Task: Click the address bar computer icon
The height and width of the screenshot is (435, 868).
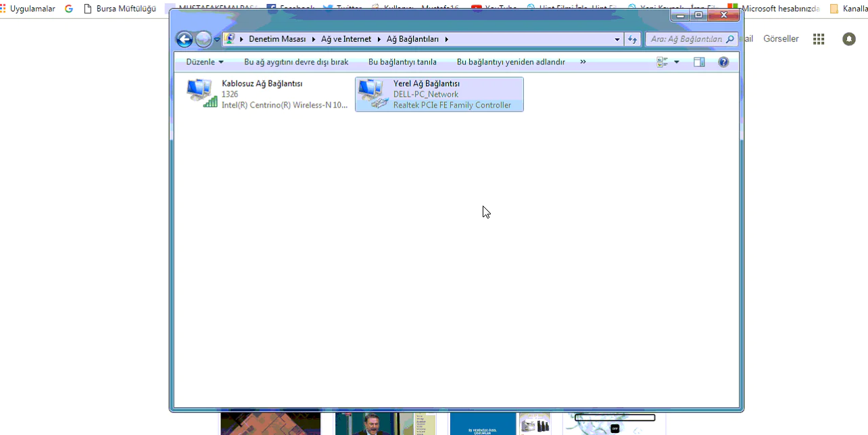Action: (230, 39)
